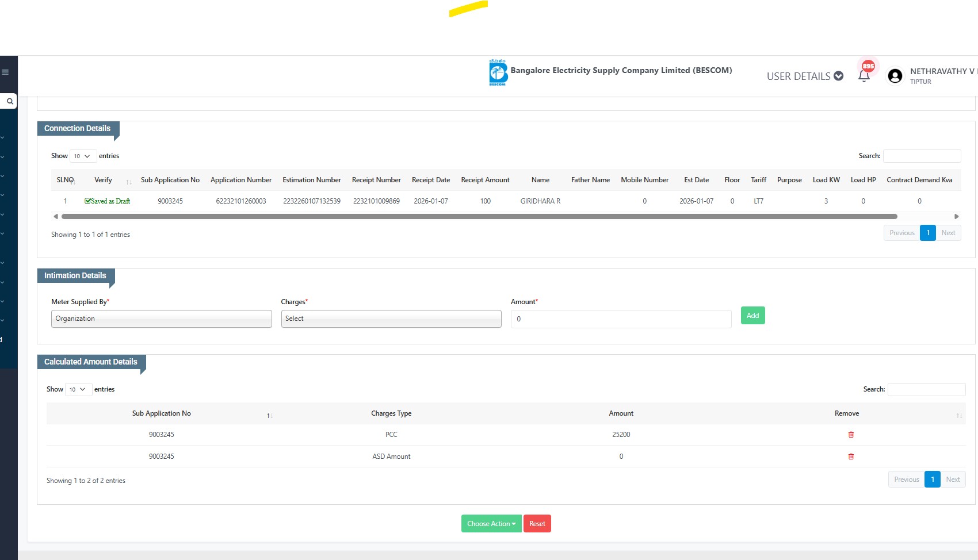Click the green Add button
Screen dimensions: 978x560
click(x=752, y=316)
